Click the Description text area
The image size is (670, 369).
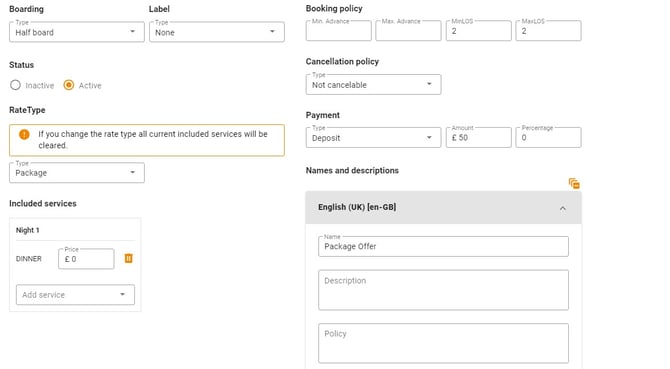click(x=443, y=290)
